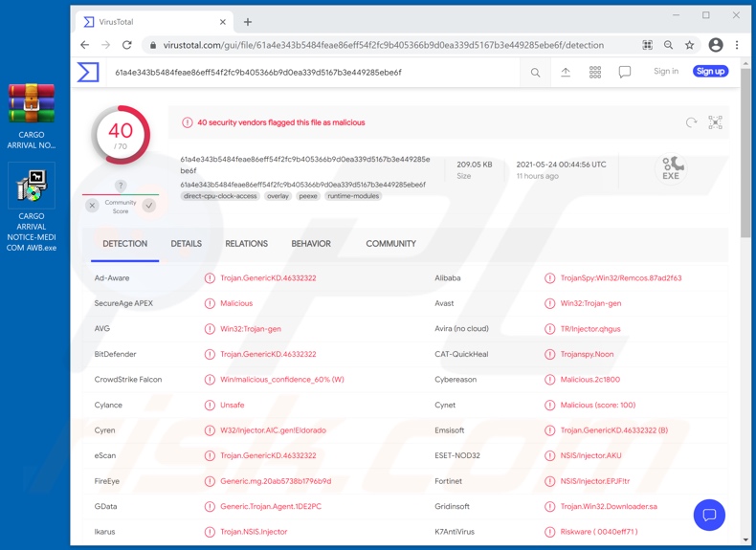Click the Sign in link
Viewport: 756px width, 550px height.
click(x=666, y=72)
